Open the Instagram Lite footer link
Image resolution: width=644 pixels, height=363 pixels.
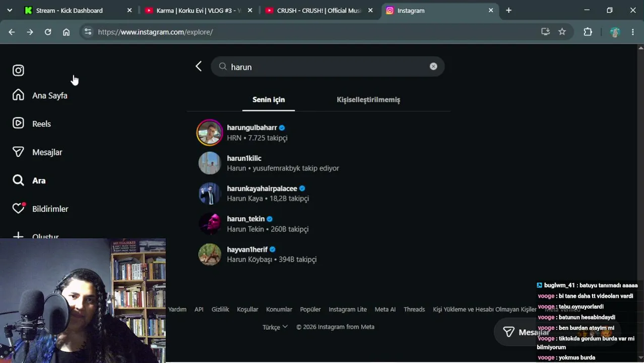[348, 309]
